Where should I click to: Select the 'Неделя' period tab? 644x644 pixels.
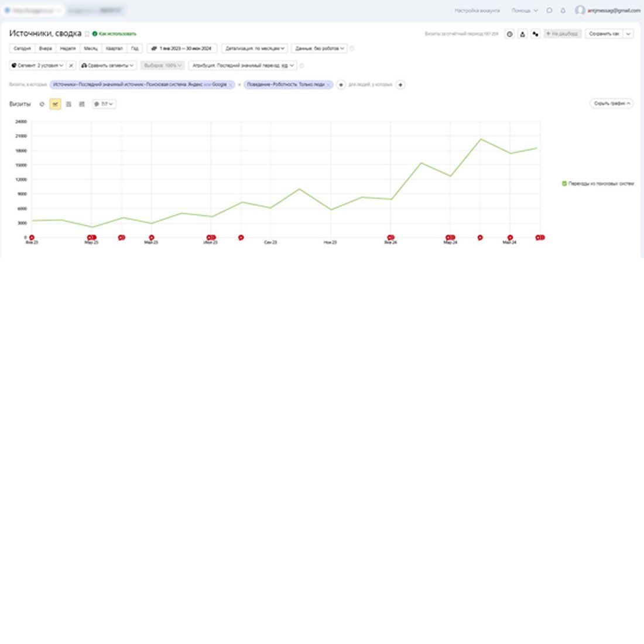(68, 49)
